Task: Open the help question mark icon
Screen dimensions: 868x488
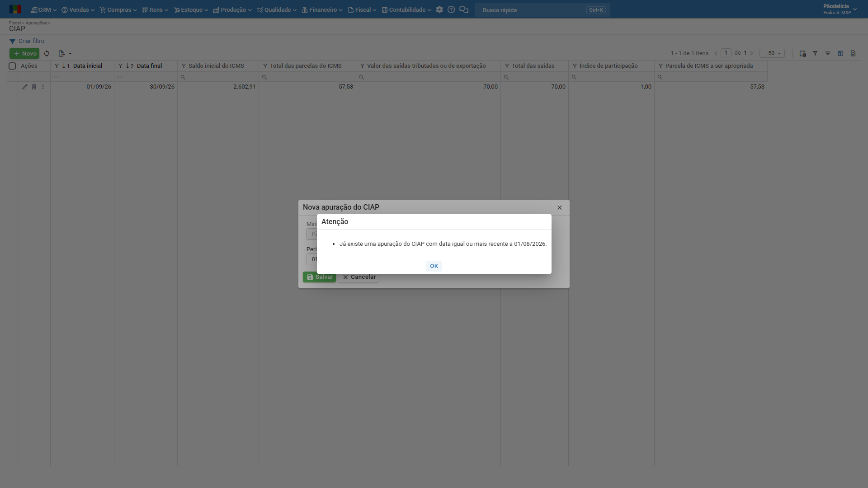Action: (451, 9)
